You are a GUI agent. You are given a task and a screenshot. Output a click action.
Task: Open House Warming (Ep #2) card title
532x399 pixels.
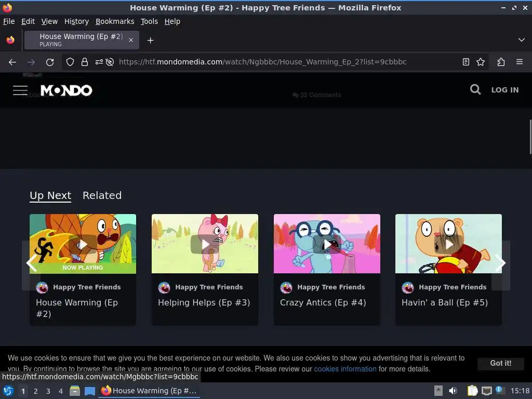(x=77, y=308)
